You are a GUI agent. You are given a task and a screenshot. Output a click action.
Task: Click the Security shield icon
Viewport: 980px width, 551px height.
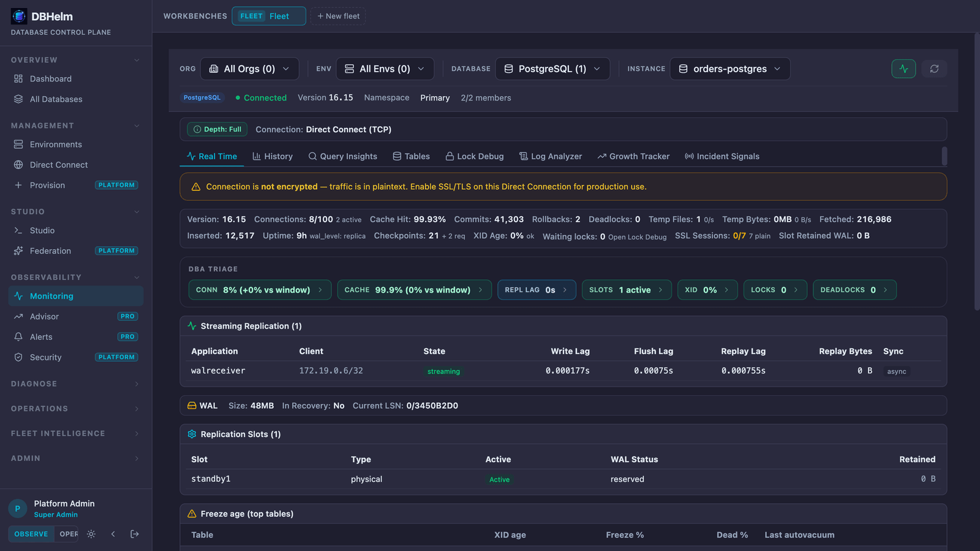[18, 358]
